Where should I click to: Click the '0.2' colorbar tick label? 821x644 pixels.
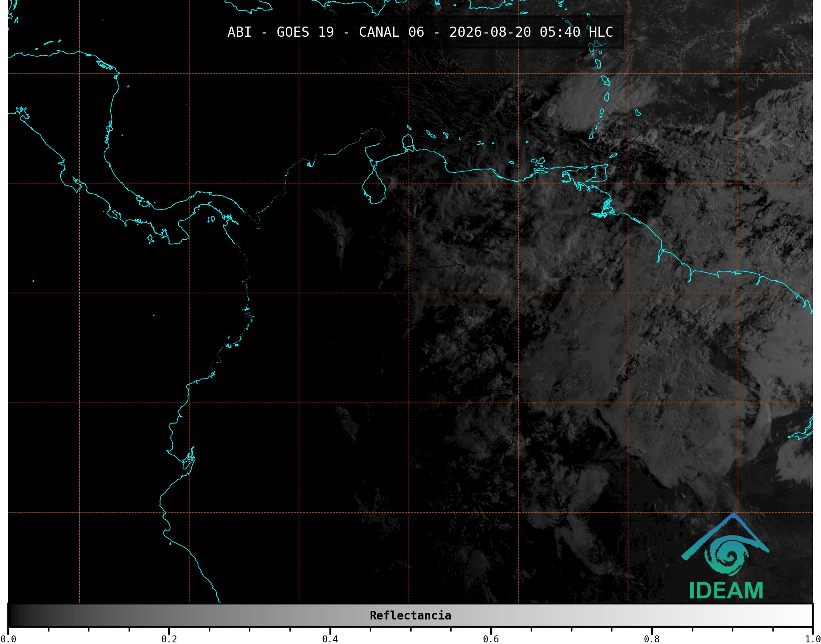[x=169, y=639]
